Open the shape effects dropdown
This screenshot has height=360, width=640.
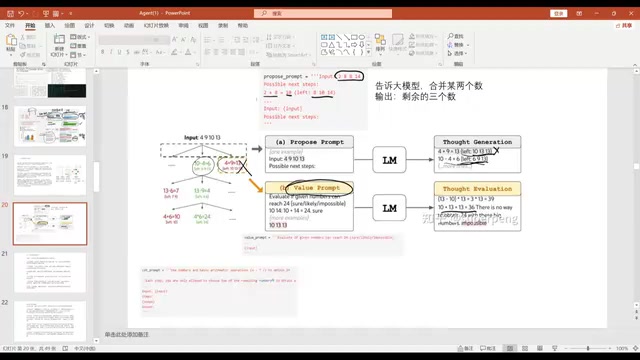(422, 53)
